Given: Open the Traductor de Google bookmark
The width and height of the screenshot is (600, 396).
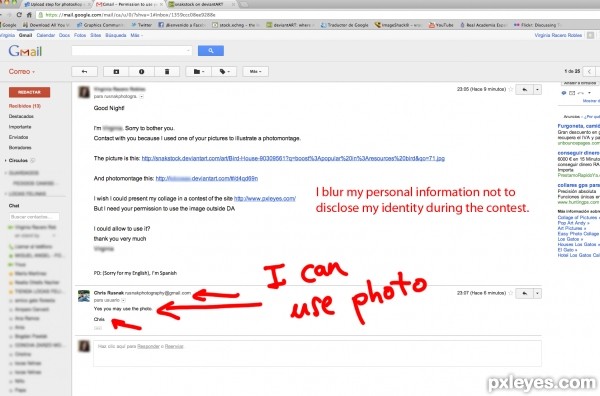Looking at the screenshot, I should pyautogui.click(x=344, y=25).
